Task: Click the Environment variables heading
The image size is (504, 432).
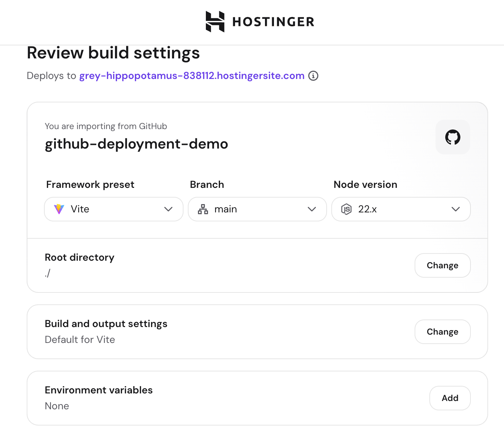Action: point(99,390)
